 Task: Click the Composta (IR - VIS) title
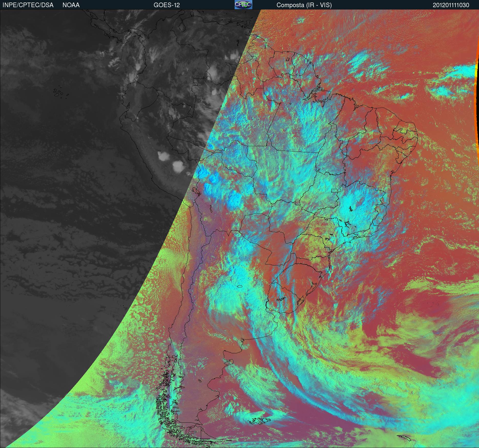[304, 5]
